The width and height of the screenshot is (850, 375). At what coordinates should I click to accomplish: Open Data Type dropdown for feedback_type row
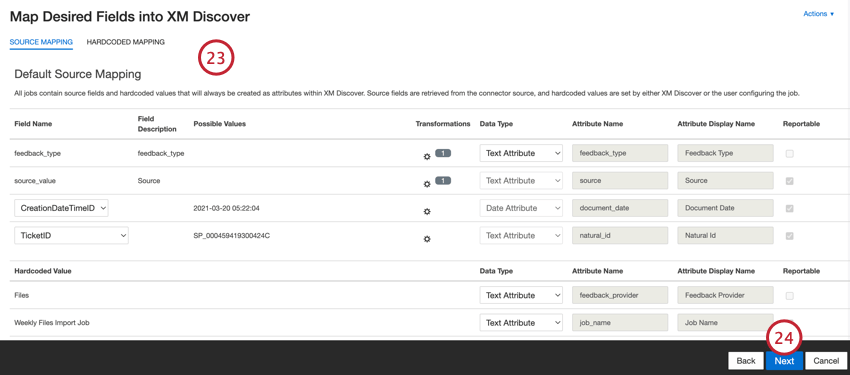[521, 153]
